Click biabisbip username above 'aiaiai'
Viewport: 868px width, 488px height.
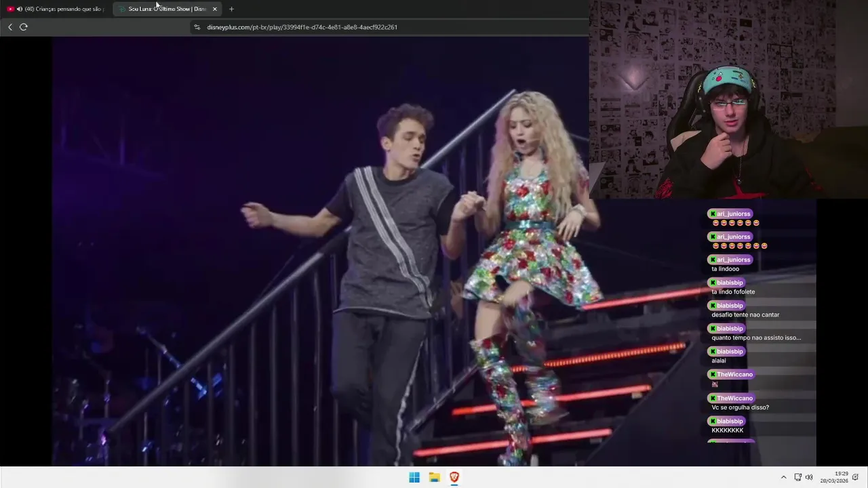[x=730, y=351]
